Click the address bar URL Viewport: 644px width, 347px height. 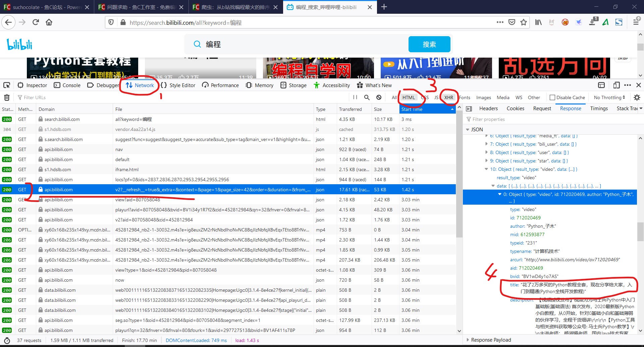[185, 22]
